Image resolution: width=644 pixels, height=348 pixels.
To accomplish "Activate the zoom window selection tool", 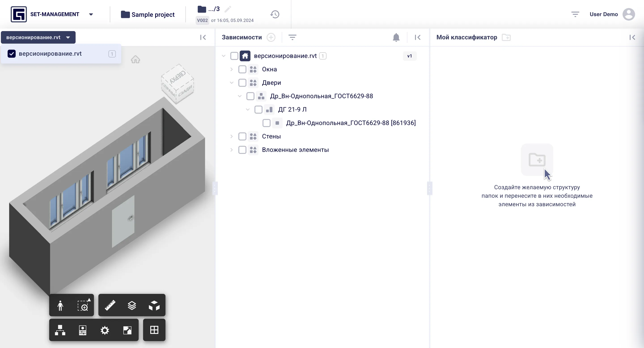I will pos(83,305).
